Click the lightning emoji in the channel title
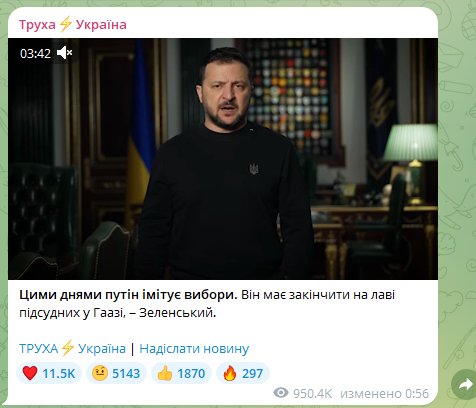 tap(66, 24)
